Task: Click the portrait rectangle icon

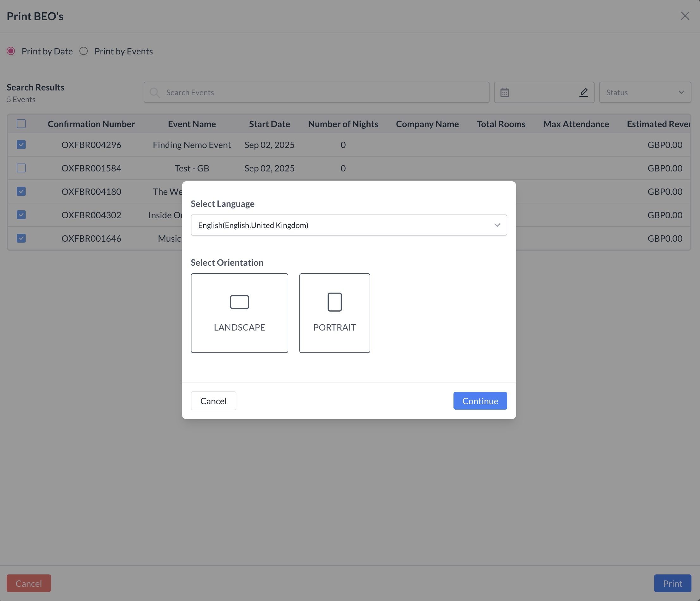Action: [334, 302]
